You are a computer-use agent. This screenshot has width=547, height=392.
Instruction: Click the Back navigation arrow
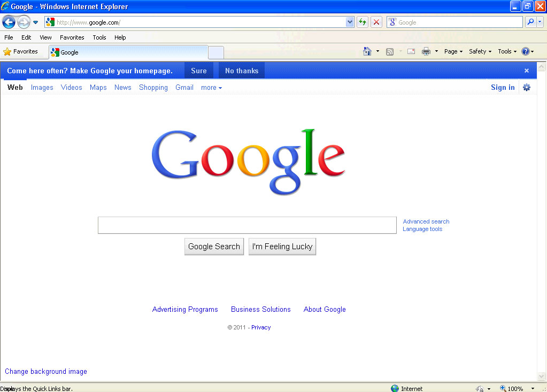pos(9,22)
